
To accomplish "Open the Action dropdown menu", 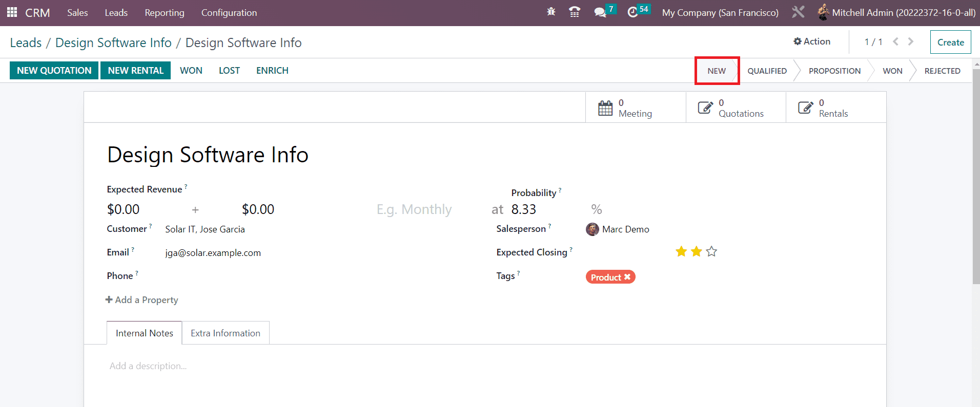I will point(812,41).
